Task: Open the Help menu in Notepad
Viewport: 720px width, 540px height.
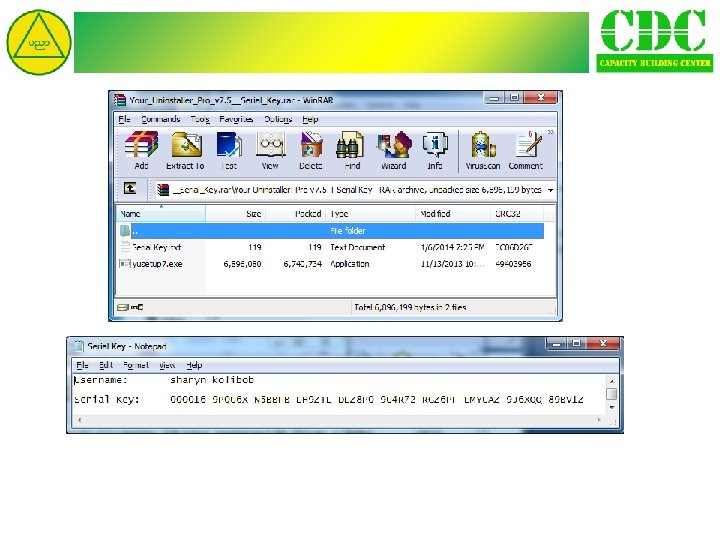Action: point(194,366)
